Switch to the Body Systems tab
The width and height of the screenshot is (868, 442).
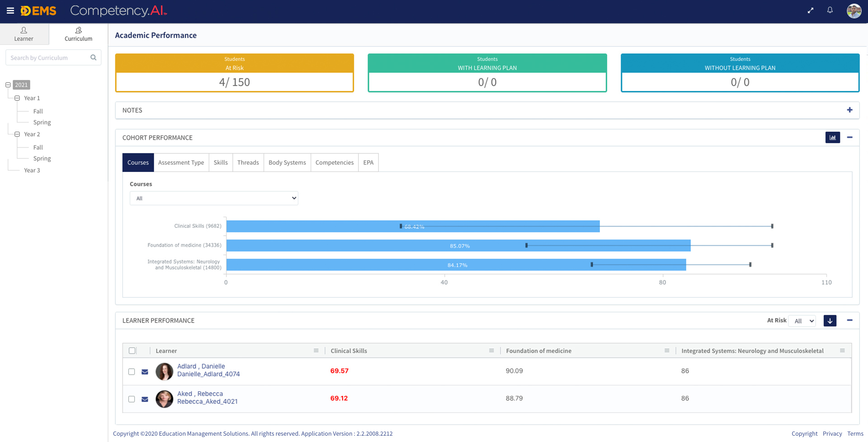[287, 162]
